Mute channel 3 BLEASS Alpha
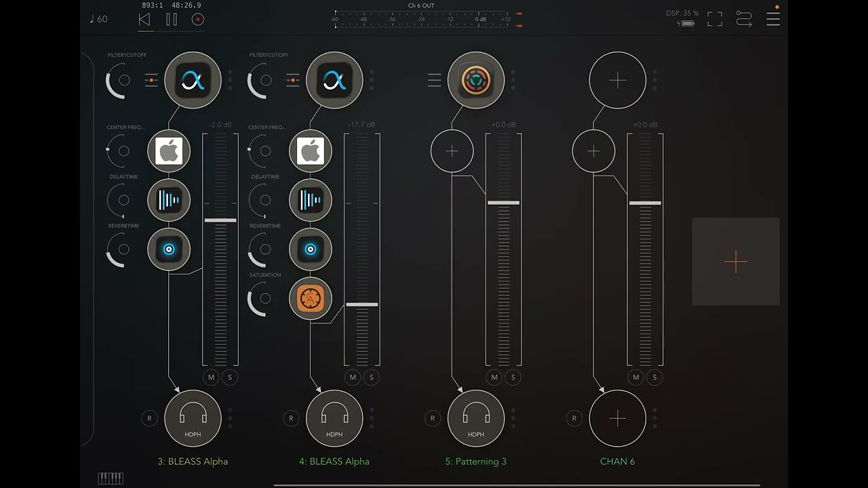This screenshot has height=488, width=868. coord(212,378)
